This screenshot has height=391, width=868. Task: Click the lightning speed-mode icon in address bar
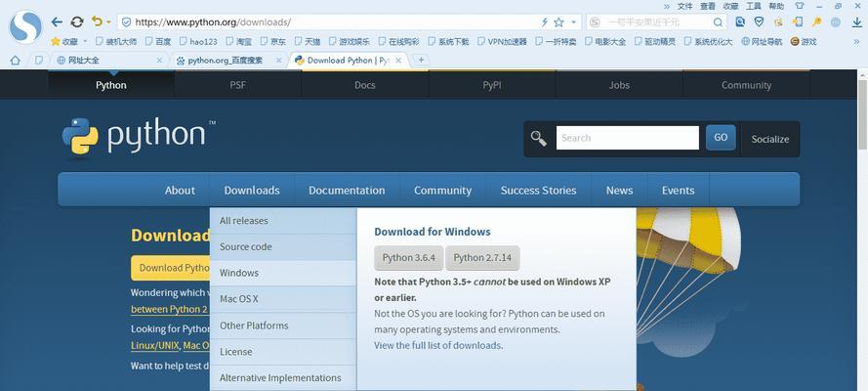[x=544, y=22]
